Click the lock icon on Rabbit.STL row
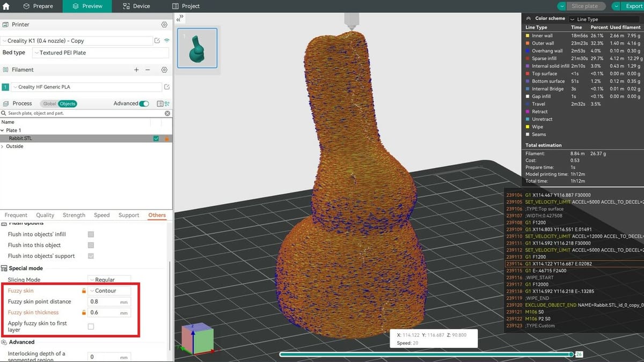 [166, 138]
